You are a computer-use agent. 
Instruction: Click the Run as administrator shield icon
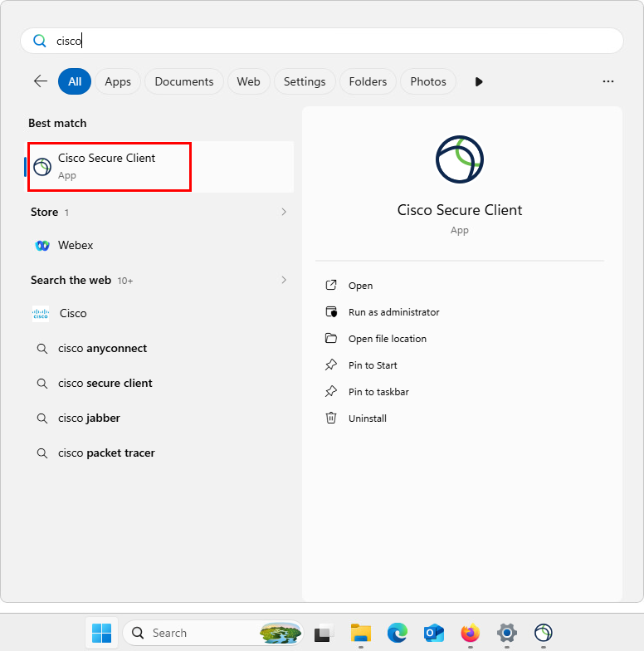pos(331,312)
